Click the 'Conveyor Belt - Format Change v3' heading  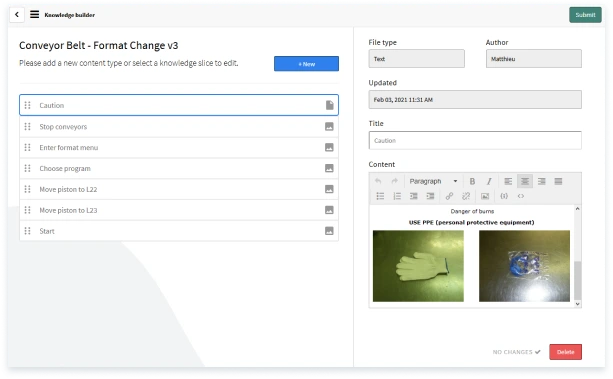(x=99, y=45)
